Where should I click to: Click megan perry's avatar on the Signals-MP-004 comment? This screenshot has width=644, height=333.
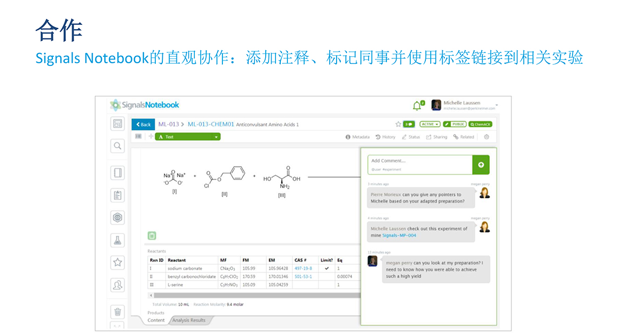click(485, 227)
